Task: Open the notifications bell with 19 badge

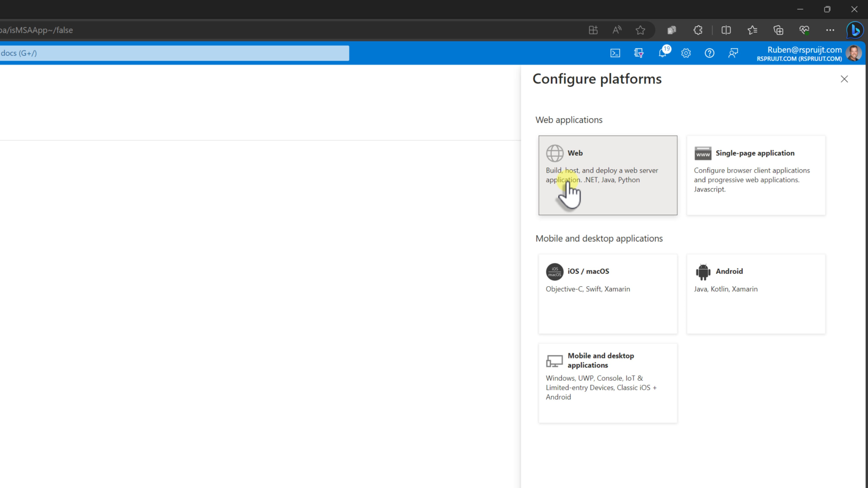Action: pos(663,53)
